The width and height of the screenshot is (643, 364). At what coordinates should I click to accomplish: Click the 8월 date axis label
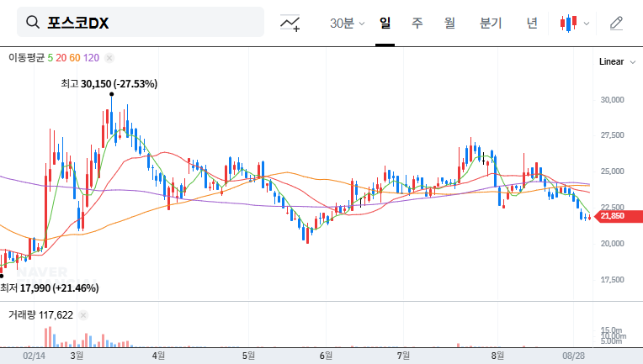pos(497,356)
